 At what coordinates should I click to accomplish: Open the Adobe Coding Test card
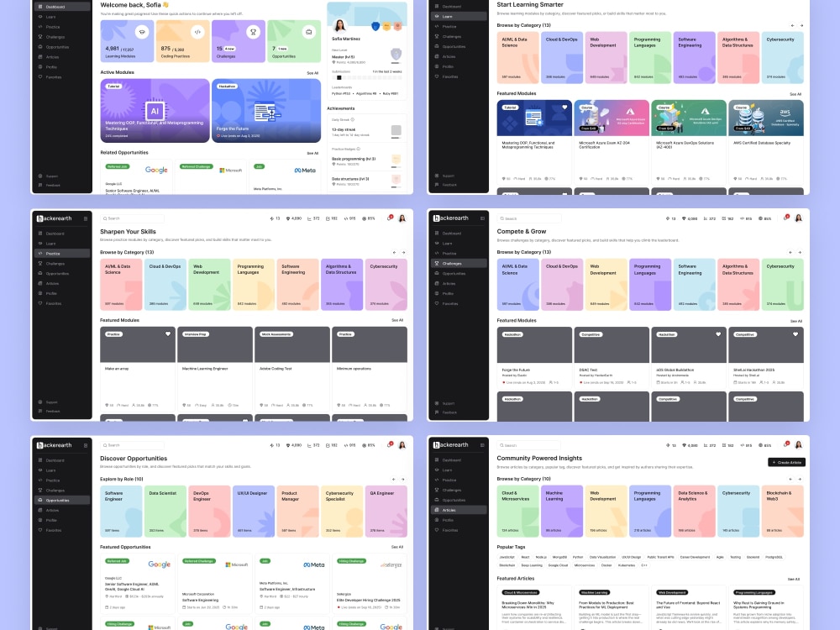click(292, 369)
